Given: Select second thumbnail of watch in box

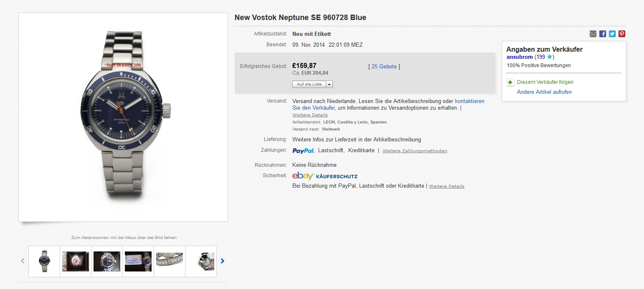Looking at the screenshot, I should [76, 261].
